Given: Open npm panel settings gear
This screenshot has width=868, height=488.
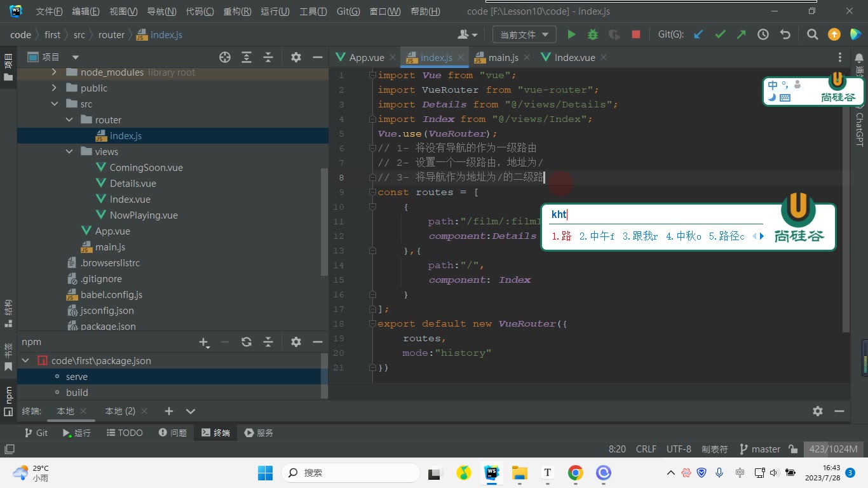Looking at the screenshot, I should (295, 342).
